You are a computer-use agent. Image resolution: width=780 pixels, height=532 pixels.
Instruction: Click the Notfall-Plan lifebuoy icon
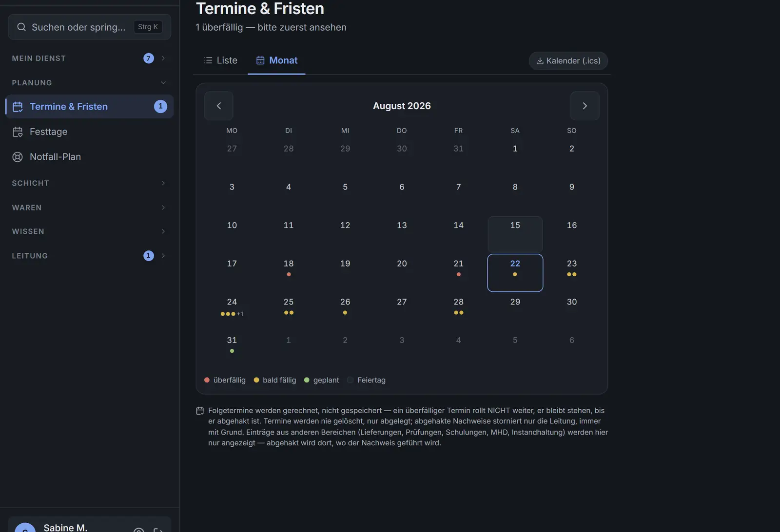point(18,157)
